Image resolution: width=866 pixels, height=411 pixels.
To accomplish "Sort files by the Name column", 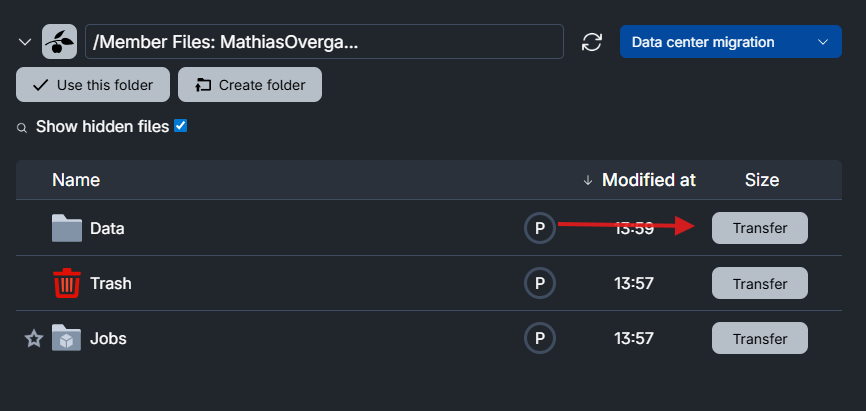I will 76,180.
